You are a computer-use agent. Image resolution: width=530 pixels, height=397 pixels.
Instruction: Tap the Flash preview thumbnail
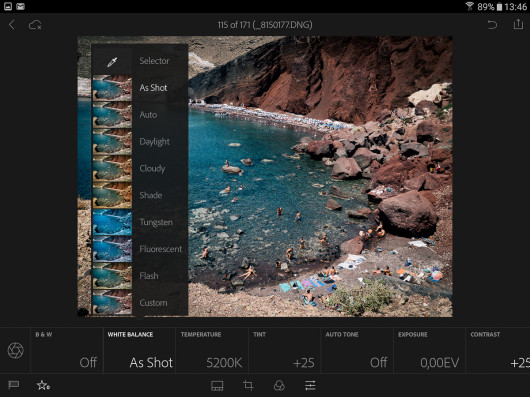pos(112,276)
